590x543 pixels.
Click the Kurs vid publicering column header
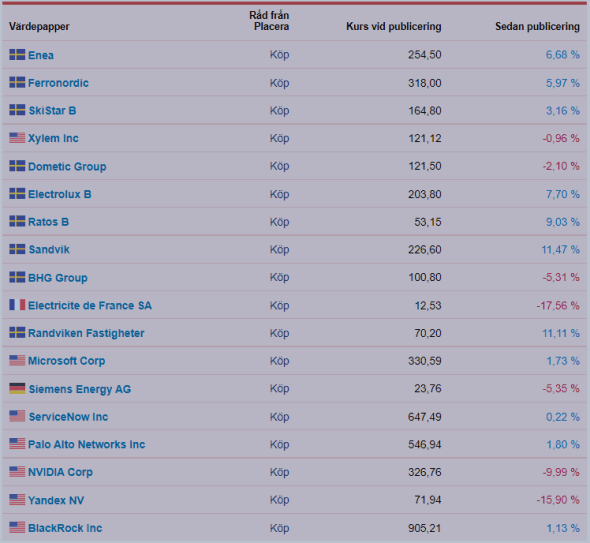[x=394, y=26]
